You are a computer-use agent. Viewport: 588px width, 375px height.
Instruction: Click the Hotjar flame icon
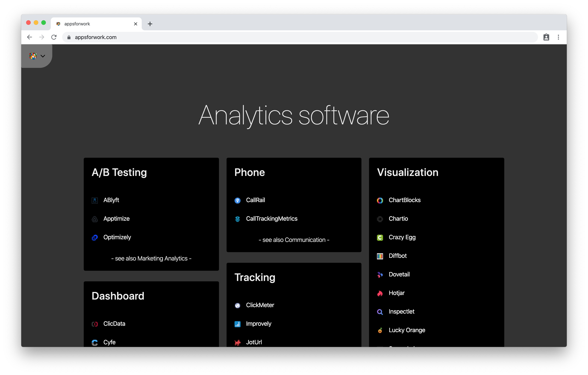coord(380,293)
